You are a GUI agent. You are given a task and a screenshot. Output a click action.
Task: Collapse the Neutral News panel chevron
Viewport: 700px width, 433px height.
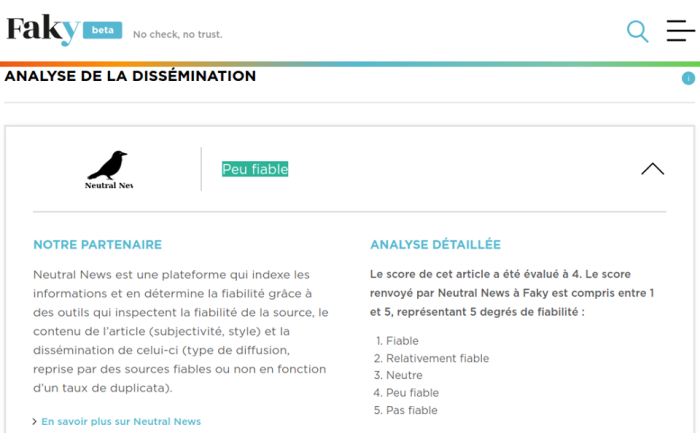[653, 169]
